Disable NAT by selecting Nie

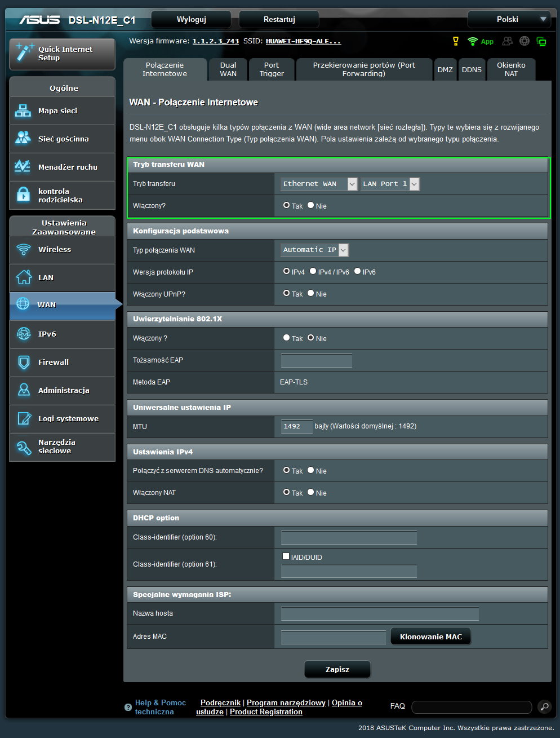[310, 492]
